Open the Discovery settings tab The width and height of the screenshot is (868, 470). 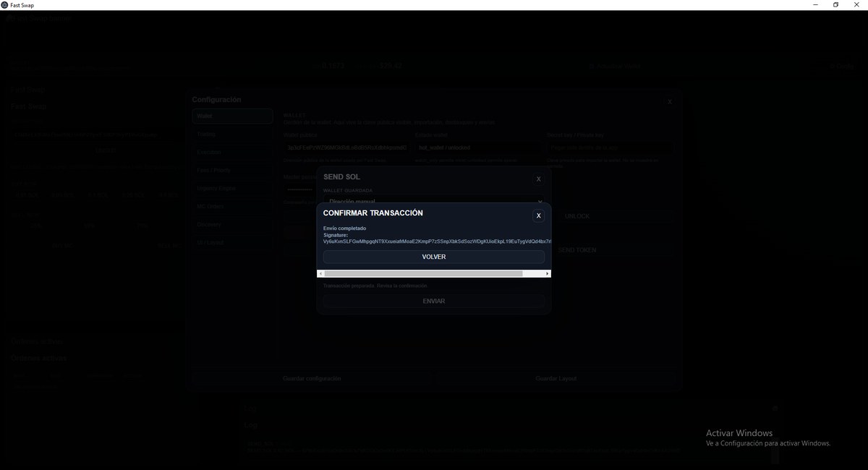pyautogui.click(x=232, y=224)
